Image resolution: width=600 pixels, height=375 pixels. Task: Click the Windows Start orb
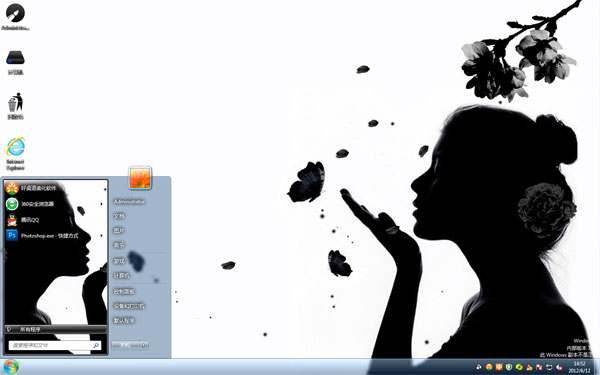tap(11, 367)
